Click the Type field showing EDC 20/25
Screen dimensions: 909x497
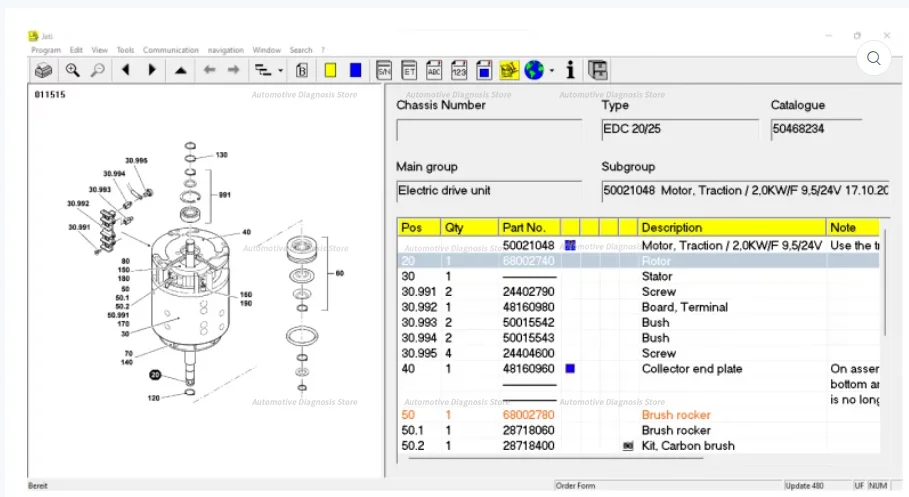coord(680,130)
